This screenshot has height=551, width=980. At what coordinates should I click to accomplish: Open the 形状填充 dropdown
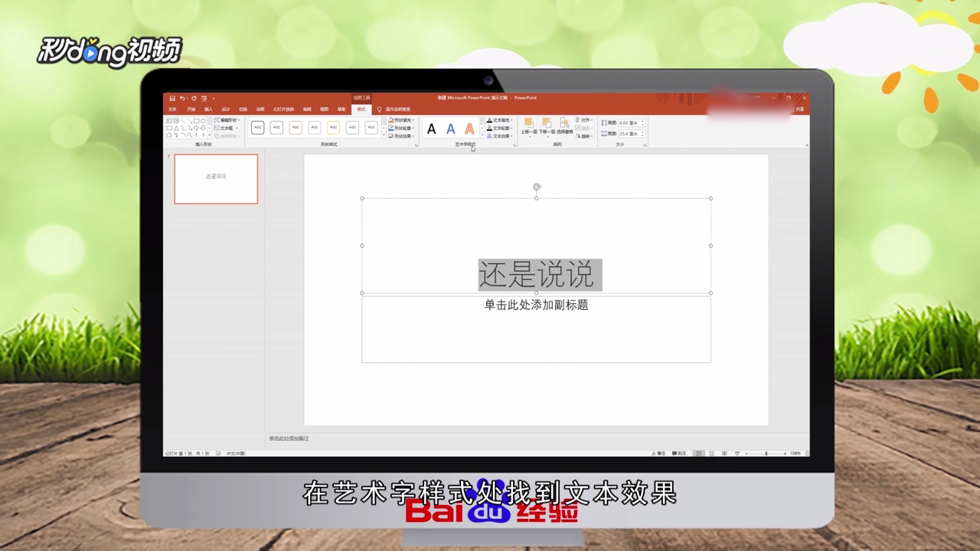[400, 120]
